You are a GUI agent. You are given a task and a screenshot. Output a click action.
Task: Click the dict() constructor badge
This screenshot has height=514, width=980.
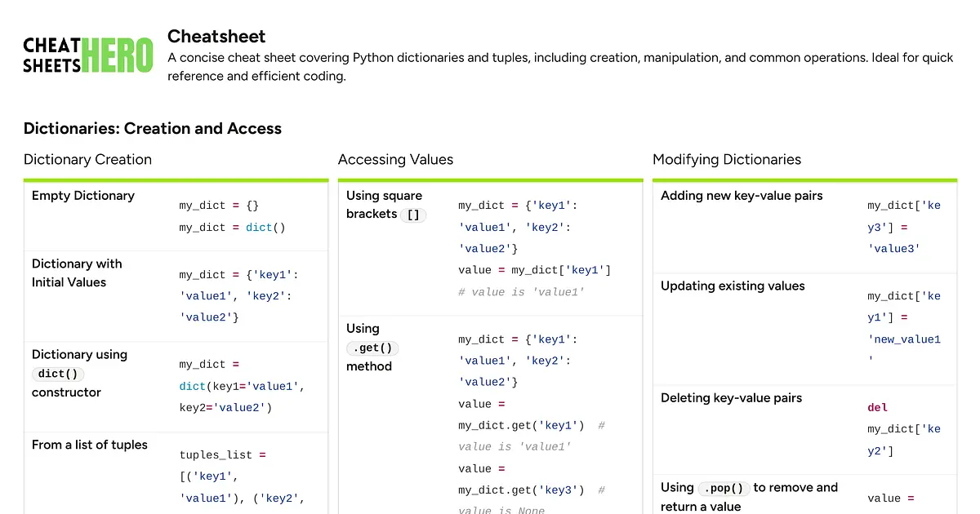pyautogui.click(x=57, y=374)
